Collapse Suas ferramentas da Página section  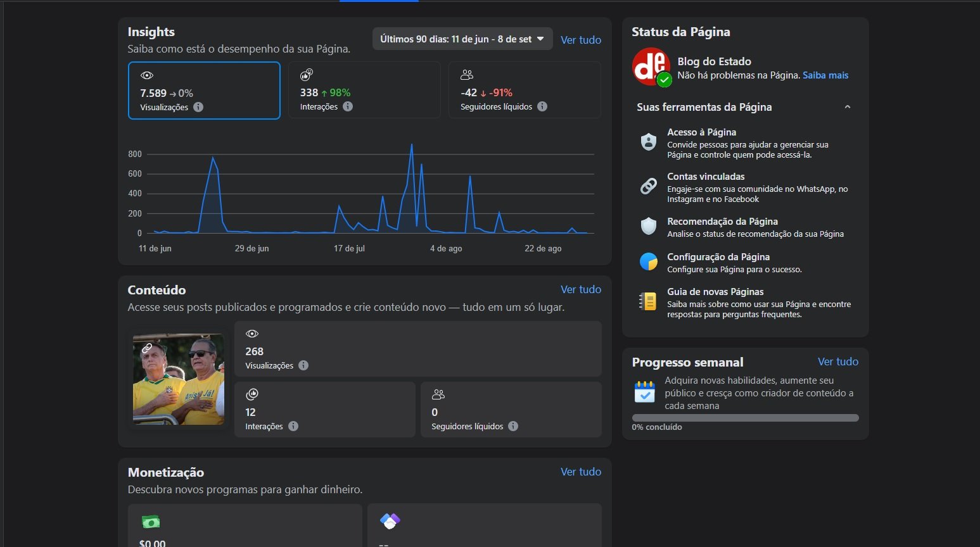click(x=847, y=107)
